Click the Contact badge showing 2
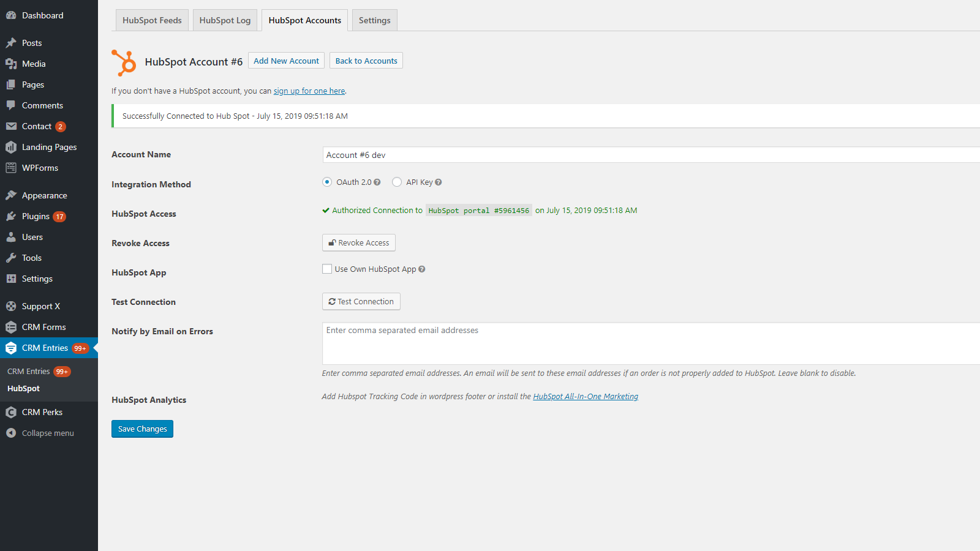This screenshot has height=551, width=980. tap(61, 127)
